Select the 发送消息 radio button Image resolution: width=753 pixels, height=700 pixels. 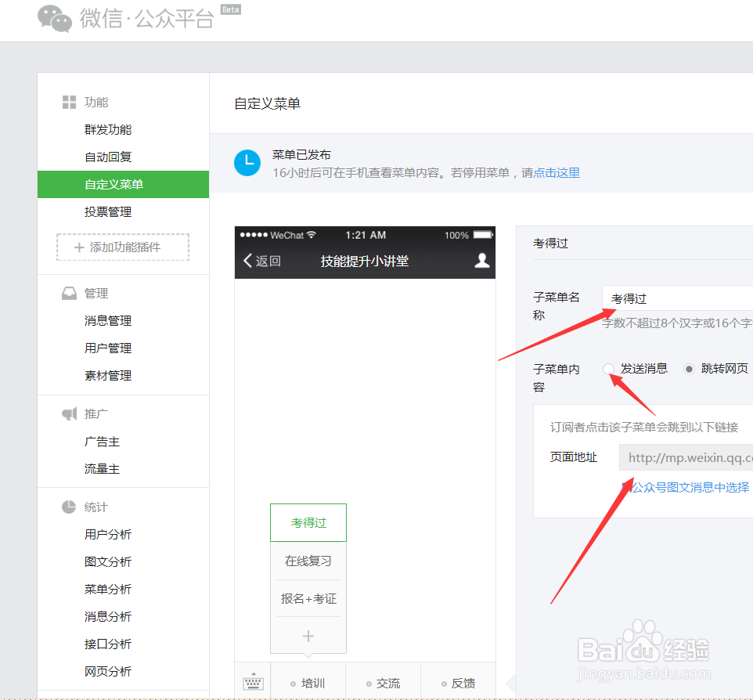coord(607,369)
